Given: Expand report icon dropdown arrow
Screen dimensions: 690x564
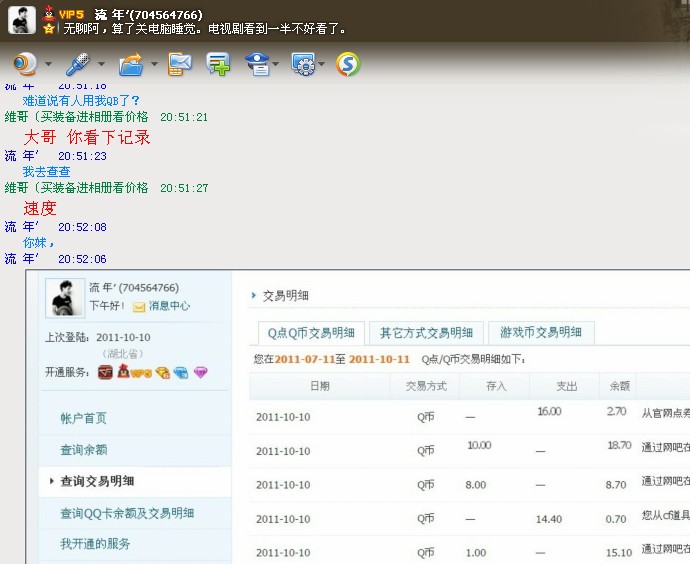Looking at the screenshot, I should 276,64.
